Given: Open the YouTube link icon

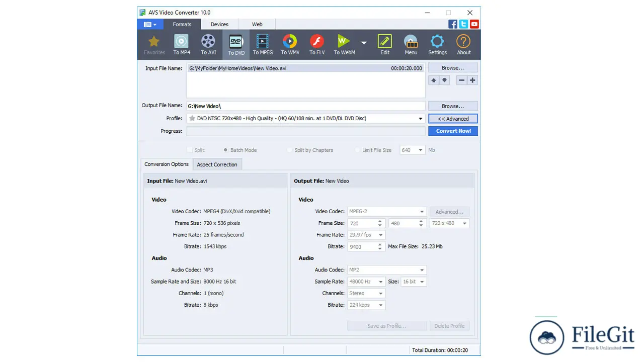Looking at the screenshot, I should pyautogui.click(x=474, y=24).
